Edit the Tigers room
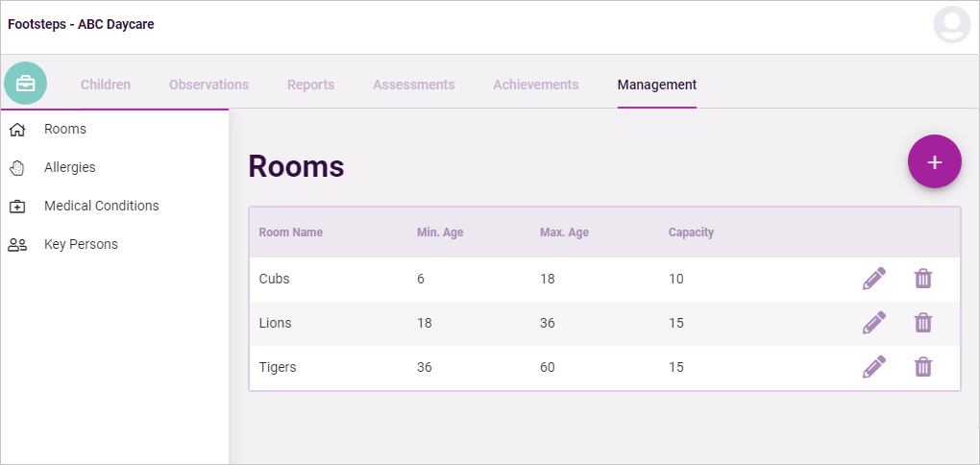 873,368
